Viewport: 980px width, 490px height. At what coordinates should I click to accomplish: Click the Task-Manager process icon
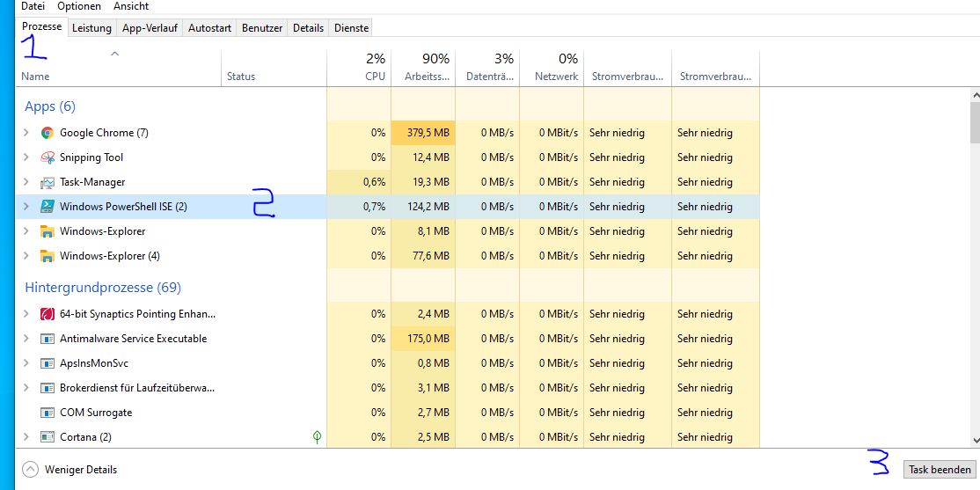tap(47, 182)
